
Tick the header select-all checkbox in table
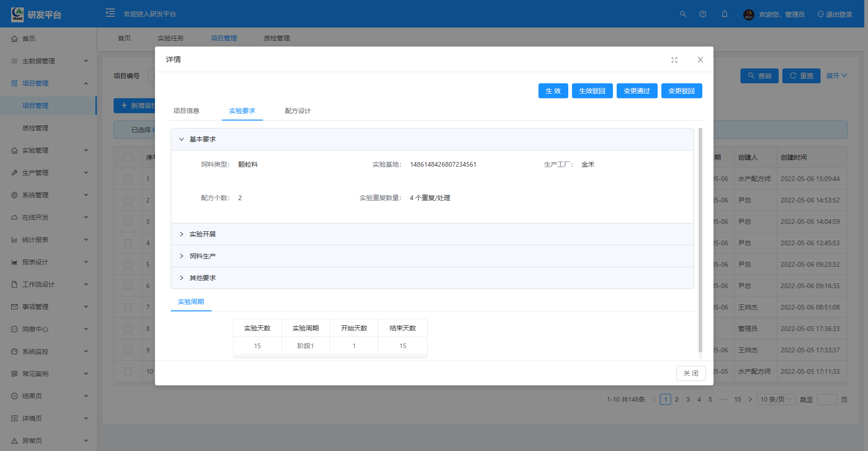128,157
